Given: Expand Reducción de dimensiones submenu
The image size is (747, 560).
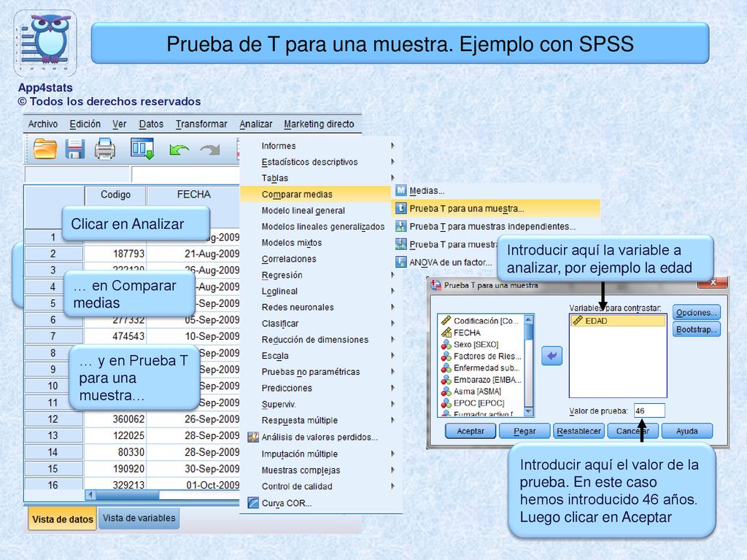Looking at the screenshot, I should point(321,340).
